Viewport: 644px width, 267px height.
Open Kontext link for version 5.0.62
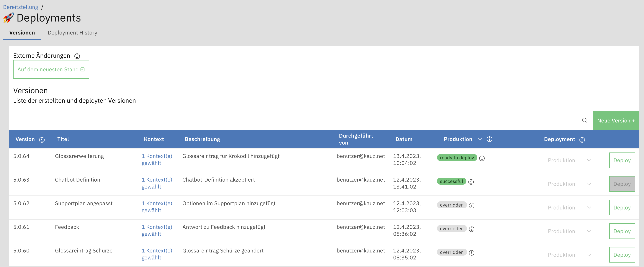(x=157, y=207)
